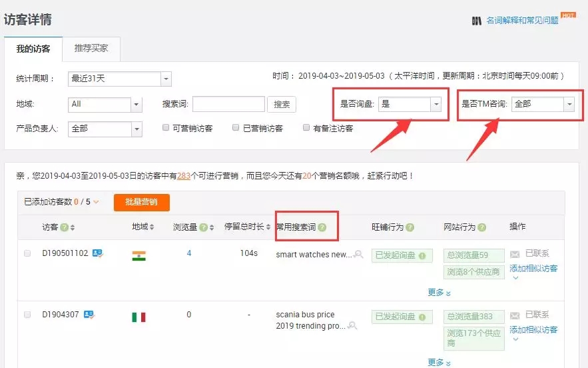
Task: Open 是否询盘 dropdown showing 是
Action: click(x=410, y=104)
